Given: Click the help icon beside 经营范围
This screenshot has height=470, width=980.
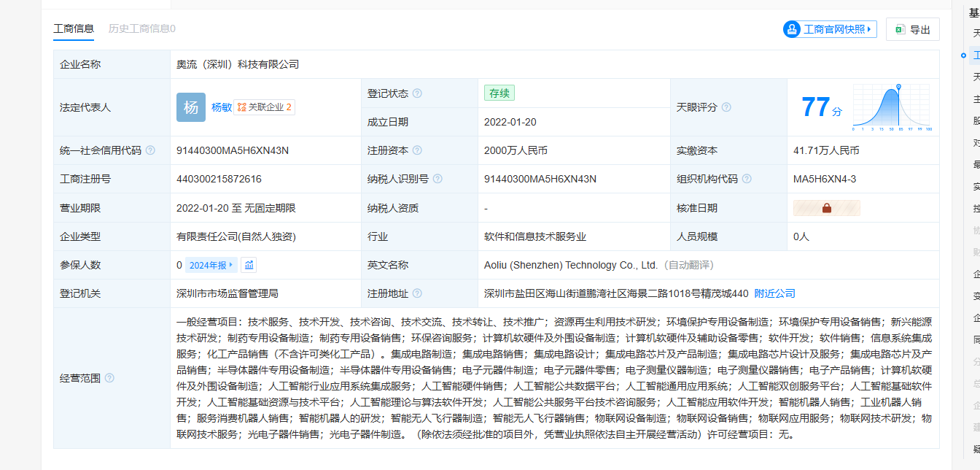Looking at the screenshot, I should (x=109, y=378).
